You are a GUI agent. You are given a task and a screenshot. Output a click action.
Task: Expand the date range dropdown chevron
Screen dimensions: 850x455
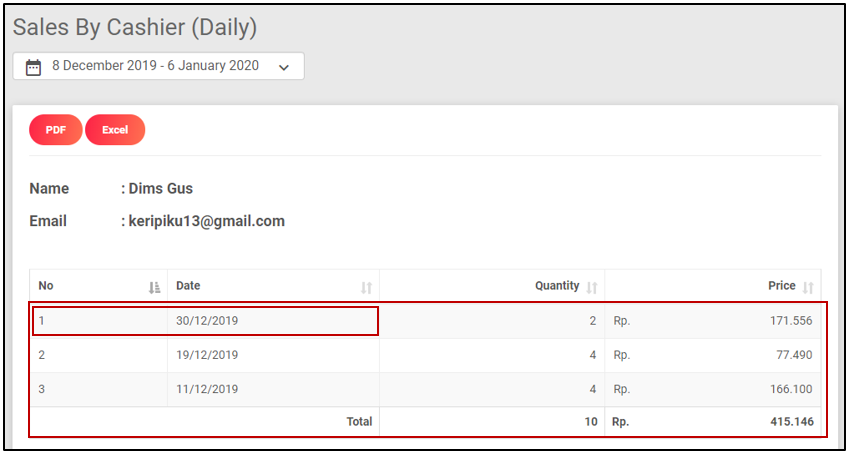tap(284, 67)
